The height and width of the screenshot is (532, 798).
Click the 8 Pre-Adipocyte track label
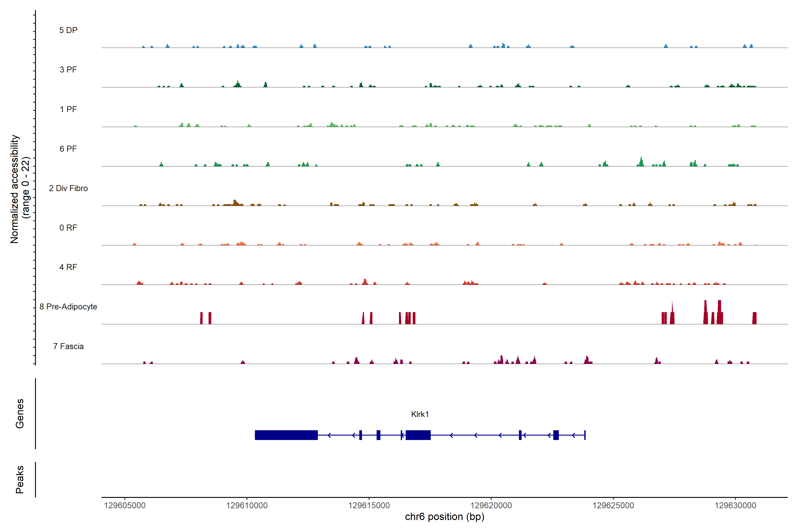point(68,307)
